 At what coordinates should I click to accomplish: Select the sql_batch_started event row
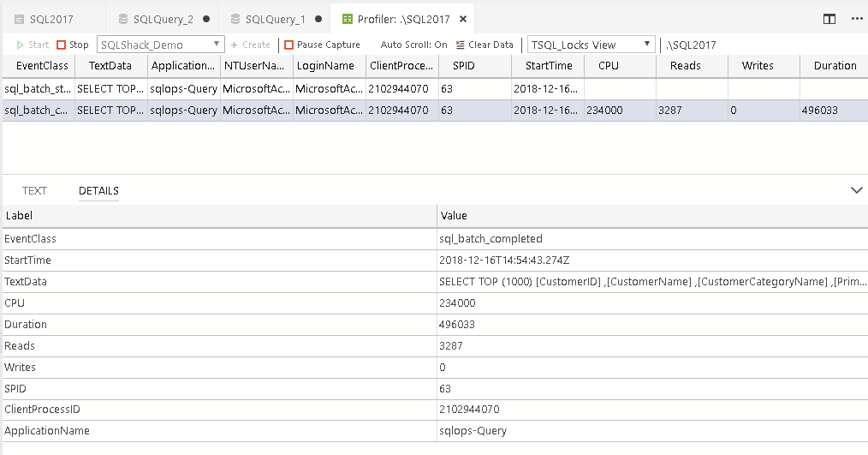tap(37, 87)
